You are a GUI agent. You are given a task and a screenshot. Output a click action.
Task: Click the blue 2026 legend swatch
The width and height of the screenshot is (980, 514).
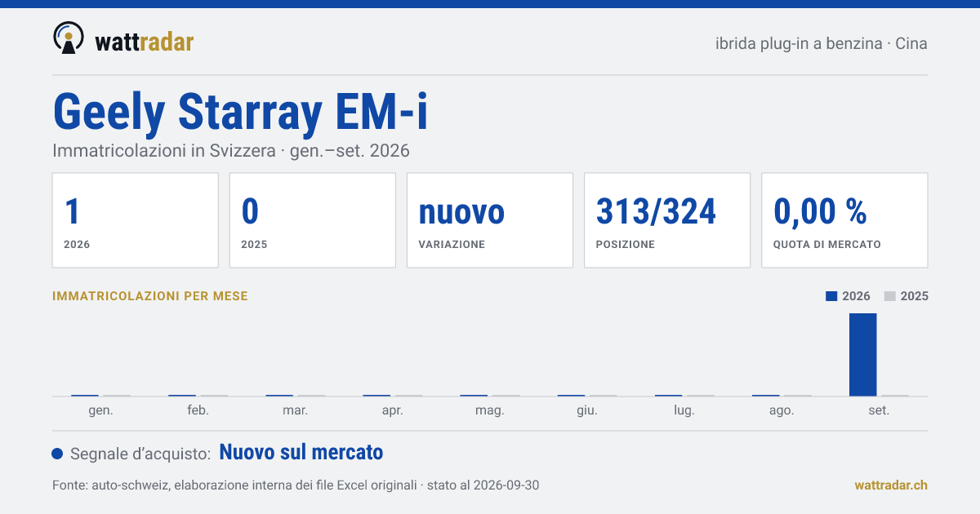[831, 296]
